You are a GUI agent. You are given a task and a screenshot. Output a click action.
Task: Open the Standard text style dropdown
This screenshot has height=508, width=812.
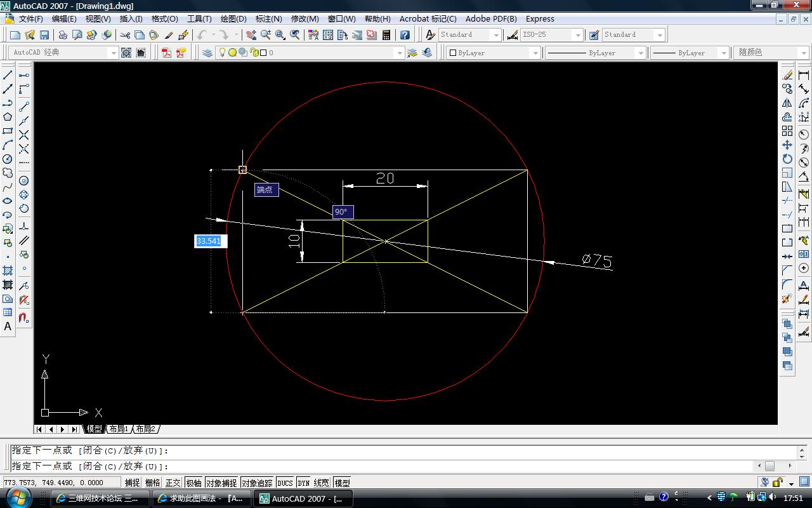(495, 35)
